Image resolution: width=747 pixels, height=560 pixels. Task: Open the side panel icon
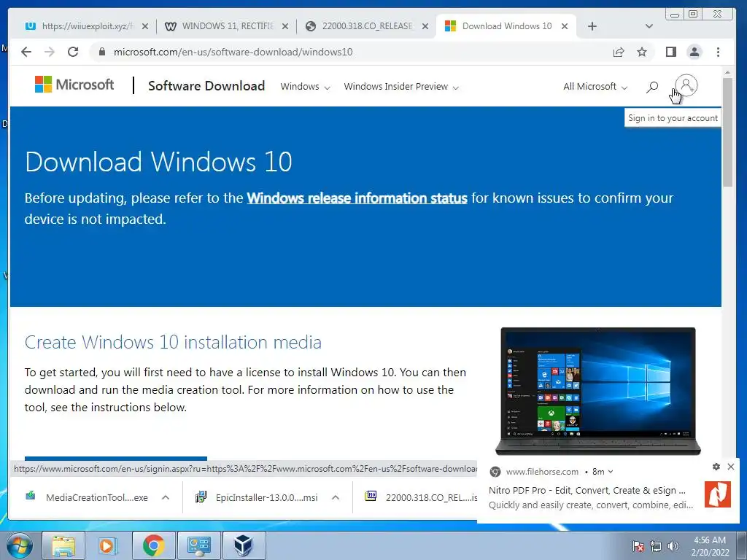[671, 52]
